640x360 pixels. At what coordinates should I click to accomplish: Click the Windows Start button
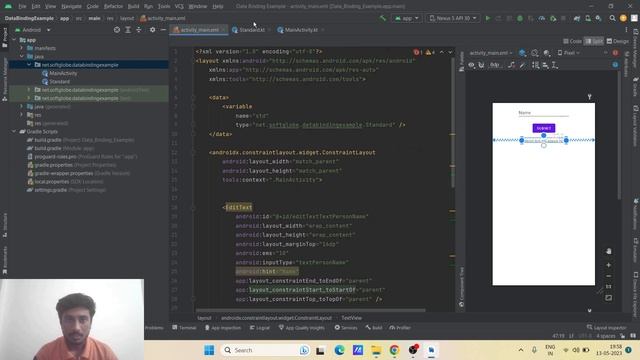(x=209, y=350)
